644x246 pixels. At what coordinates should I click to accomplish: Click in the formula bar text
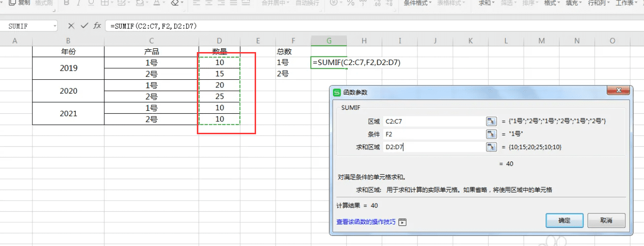pos(154,26)
